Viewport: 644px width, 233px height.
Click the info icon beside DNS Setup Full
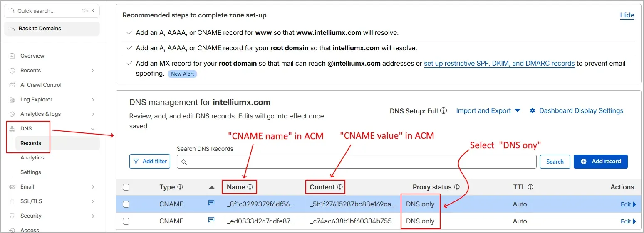pyautogui.click(x=443, y=111)
